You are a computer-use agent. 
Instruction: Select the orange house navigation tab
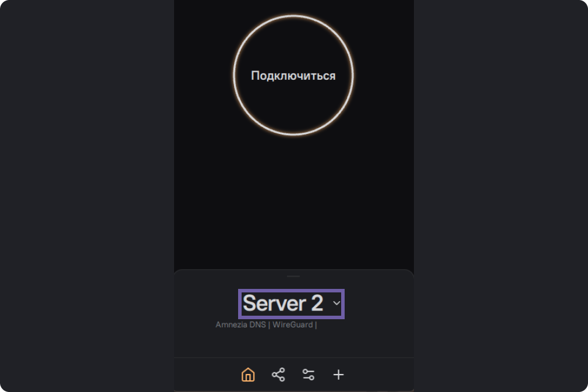point(248,375)
